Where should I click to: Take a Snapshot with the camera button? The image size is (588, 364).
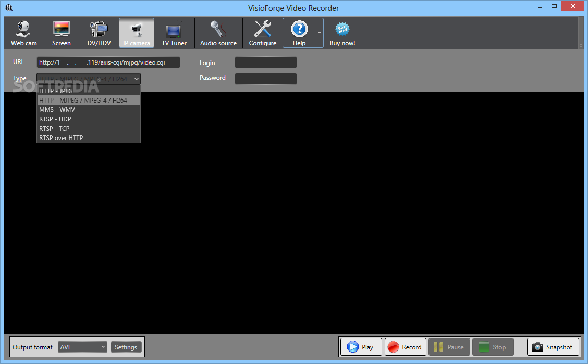coord(553,347)
